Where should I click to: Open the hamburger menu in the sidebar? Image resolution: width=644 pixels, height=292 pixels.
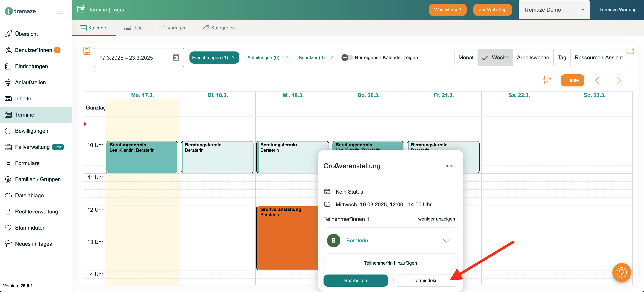click(x=60, y=11)
